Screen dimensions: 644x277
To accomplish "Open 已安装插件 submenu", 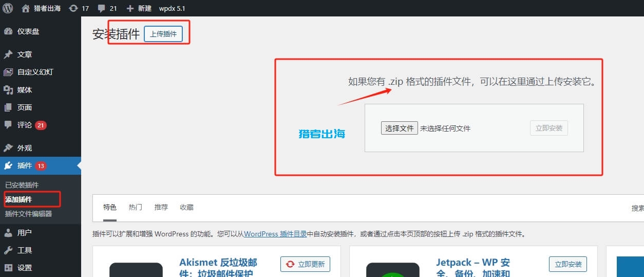I will (x=22, y=185).
